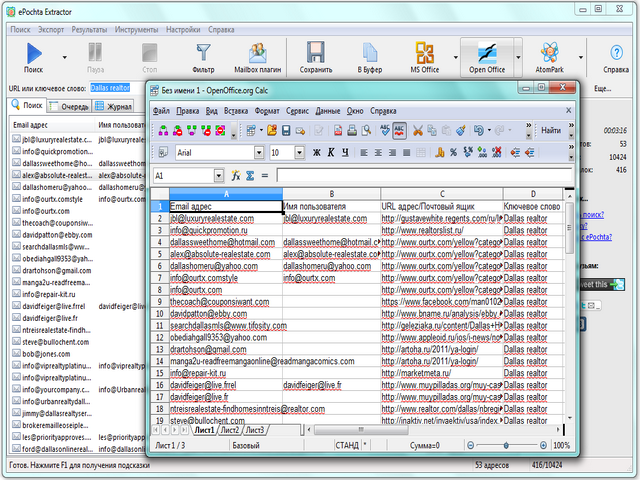Open the Function Wizard next to the cell box
Image resolution: width=640 pixels, height=480 pixels.
click(236, 176)
